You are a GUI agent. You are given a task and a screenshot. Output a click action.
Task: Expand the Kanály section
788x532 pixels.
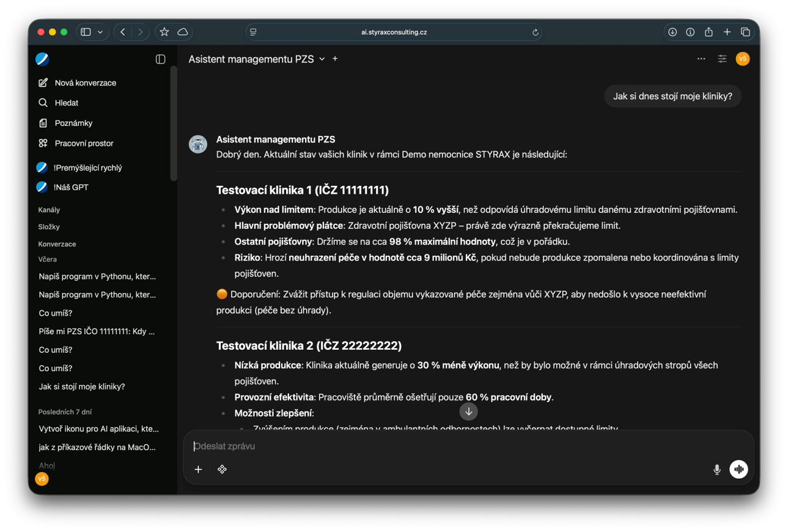49,210
